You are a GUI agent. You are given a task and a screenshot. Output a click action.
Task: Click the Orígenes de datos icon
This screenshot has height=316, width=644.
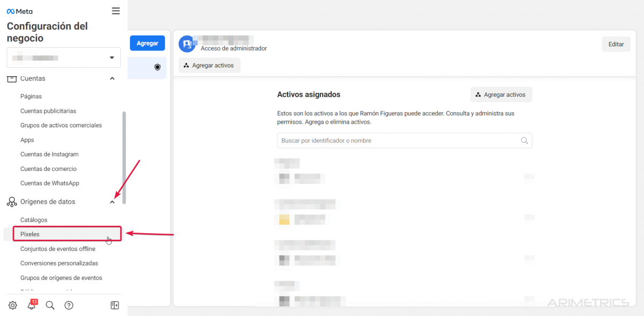12,202
